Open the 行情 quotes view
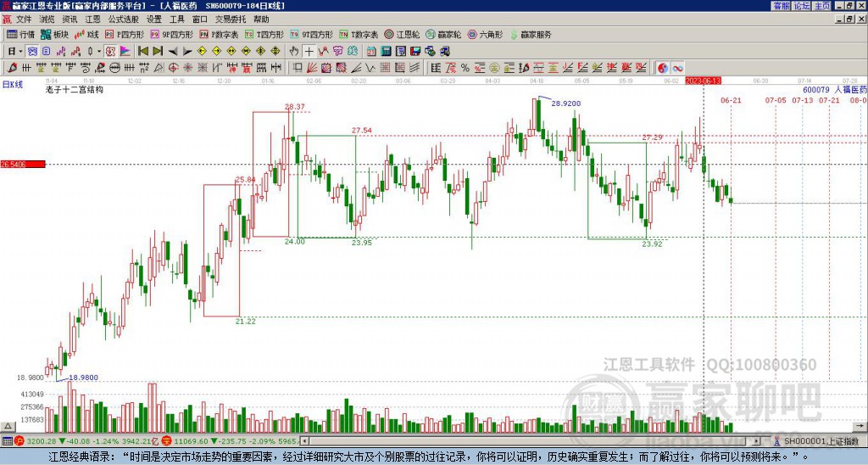Image resolution: width=868 pixels, height=465 pixels. click(x=21, y=34)
